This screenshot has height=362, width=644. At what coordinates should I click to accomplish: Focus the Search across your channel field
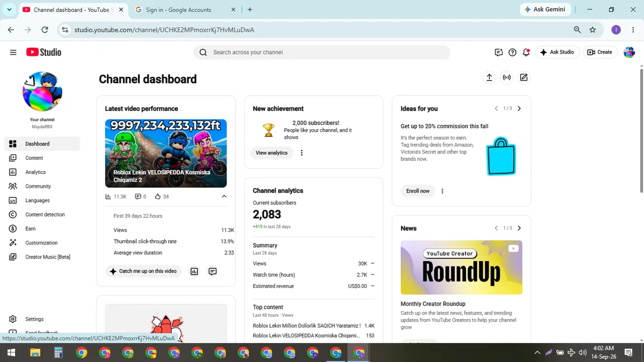322,52
